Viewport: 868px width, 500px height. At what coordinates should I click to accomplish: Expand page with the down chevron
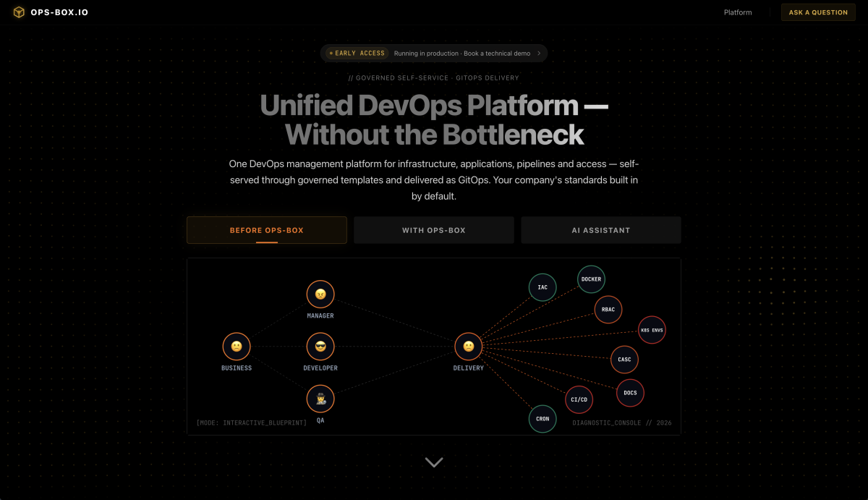(434, 462)
